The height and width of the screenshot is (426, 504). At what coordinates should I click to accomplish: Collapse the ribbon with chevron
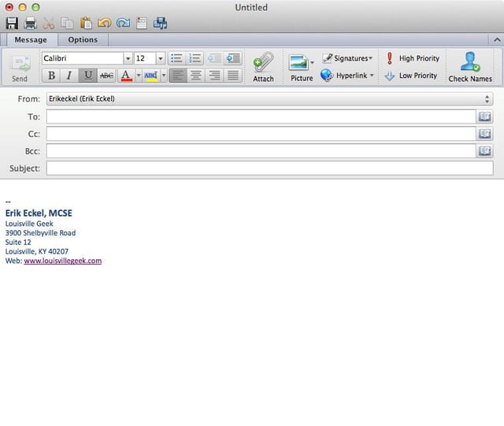[497, 40]
